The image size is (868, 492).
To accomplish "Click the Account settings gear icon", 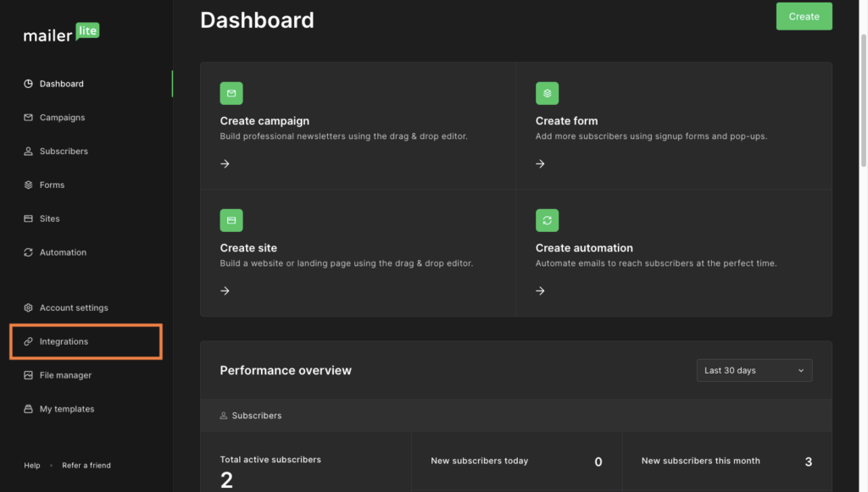I will tap(28, 308).
